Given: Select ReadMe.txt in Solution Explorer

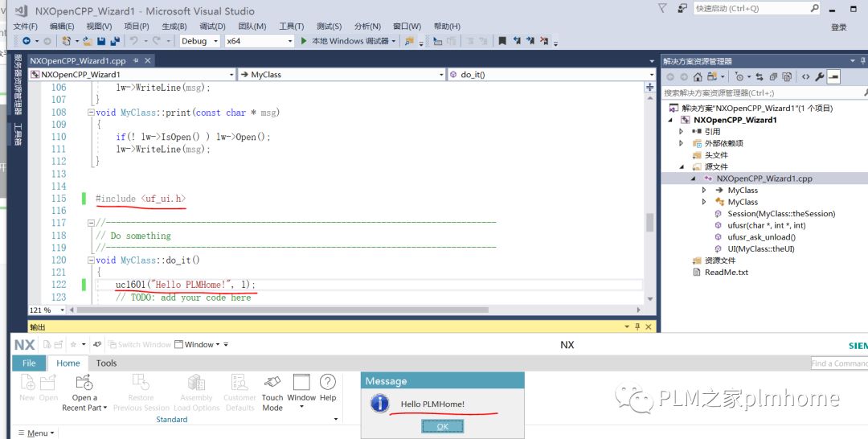Looking at the screenshot, I should coord(727,273).
